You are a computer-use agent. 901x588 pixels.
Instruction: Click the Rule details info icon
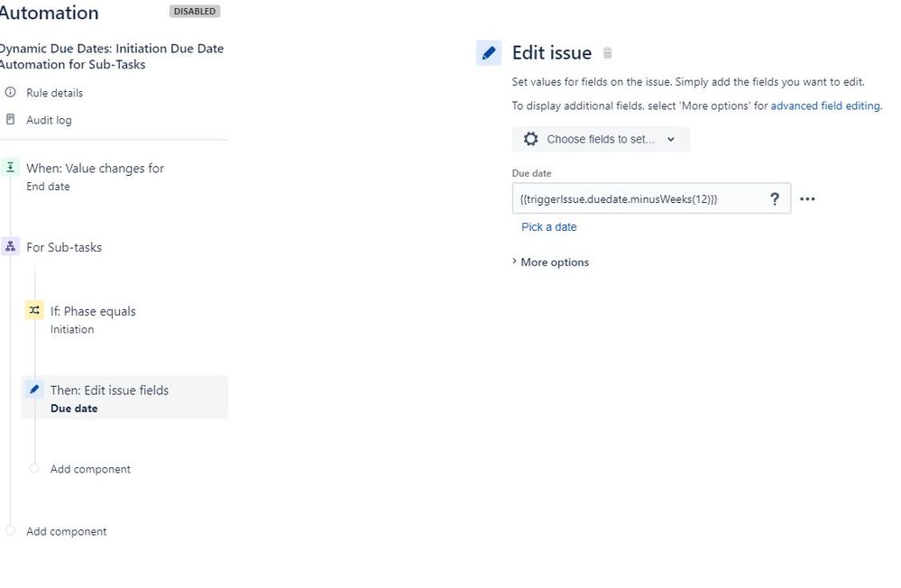click(x=10, y=92)
